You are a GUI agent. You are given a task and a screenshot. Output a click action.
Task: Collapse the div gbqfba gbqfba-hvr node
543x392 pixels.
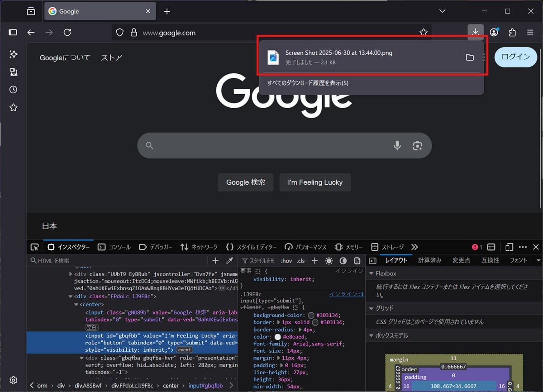[x=81, y=358]
